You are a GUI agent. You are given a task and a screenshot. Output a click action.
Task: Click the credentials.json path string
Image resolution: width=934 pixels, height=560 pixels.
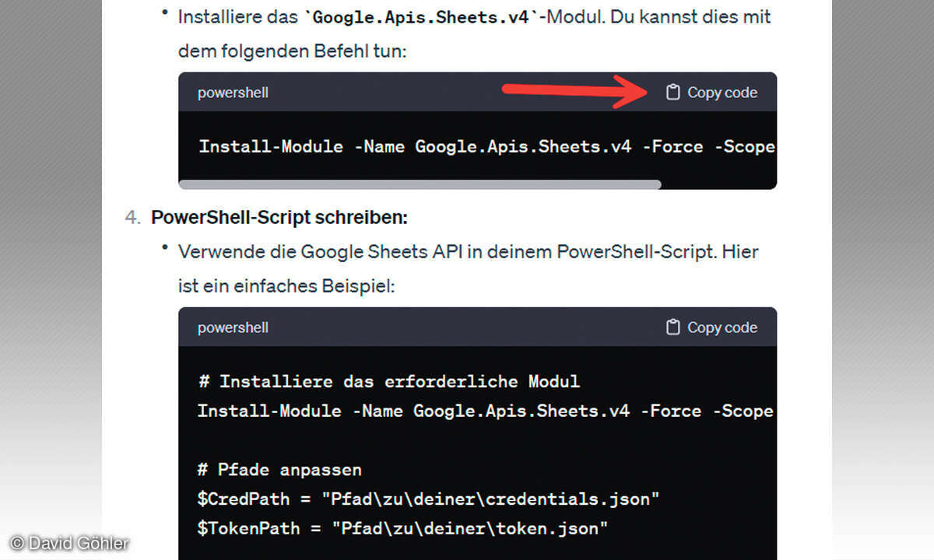[x=495, y=499]
